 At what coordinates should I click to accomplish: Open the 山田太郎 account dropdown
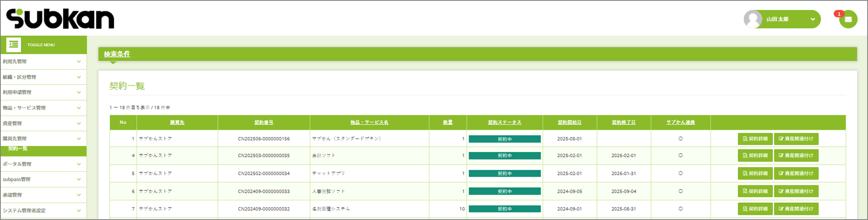pos(812,19)
